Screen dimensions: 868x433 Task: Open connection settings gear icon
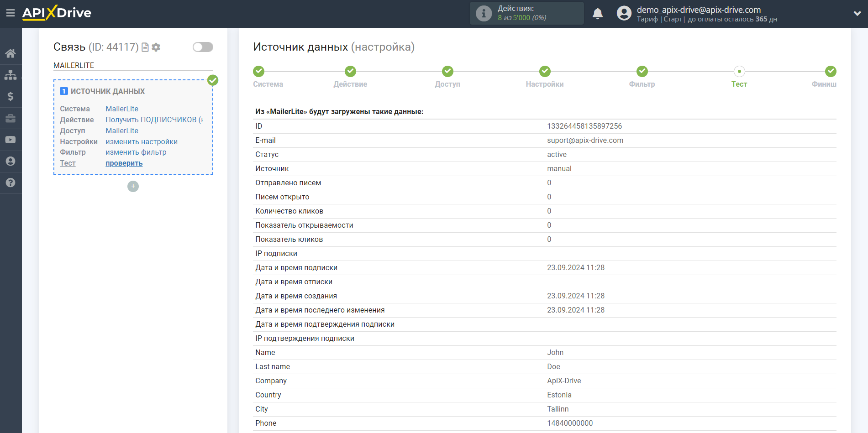pyautogui.click(x=156, y=47)
